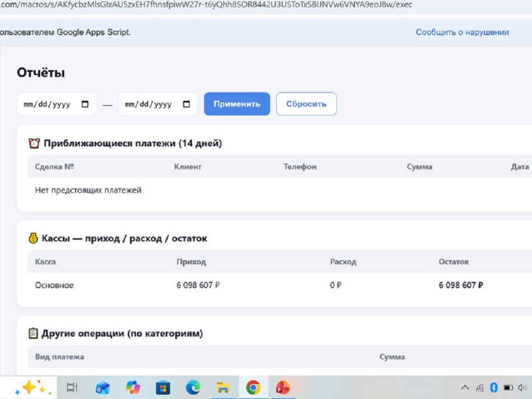Open PowerPoint from the taskbar
The width and height of the screenshot is (532, 399).
[x=282, y=387]
